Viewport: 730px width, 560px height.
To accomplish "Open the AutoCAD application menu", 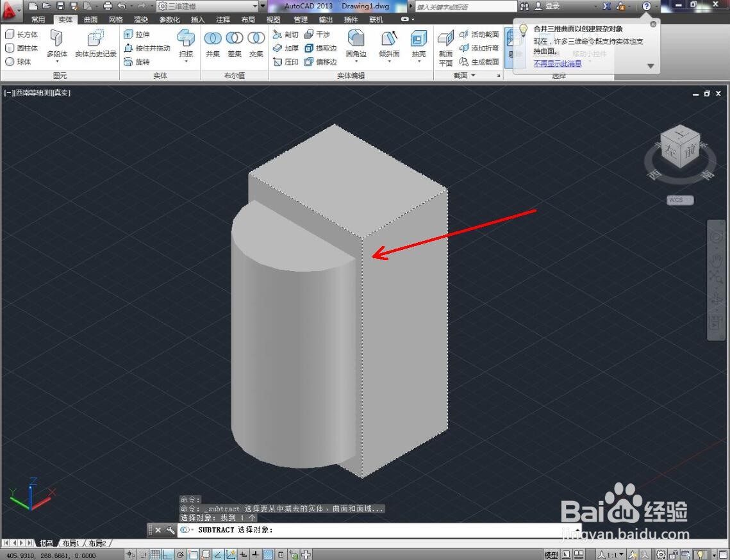I will tap(11, 10).
